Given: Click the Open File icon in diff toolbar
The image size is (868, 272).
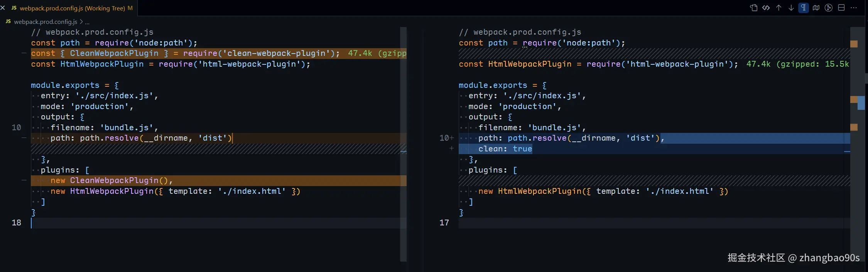Looking at the screenshot, I should click(x=753, y=8).
